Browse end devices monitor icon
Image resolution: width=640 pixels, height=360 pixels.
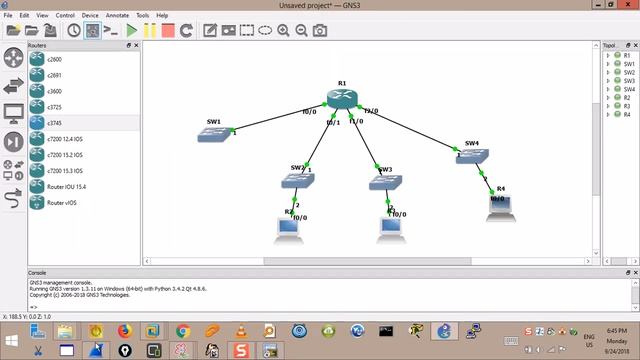coord(13,114)
